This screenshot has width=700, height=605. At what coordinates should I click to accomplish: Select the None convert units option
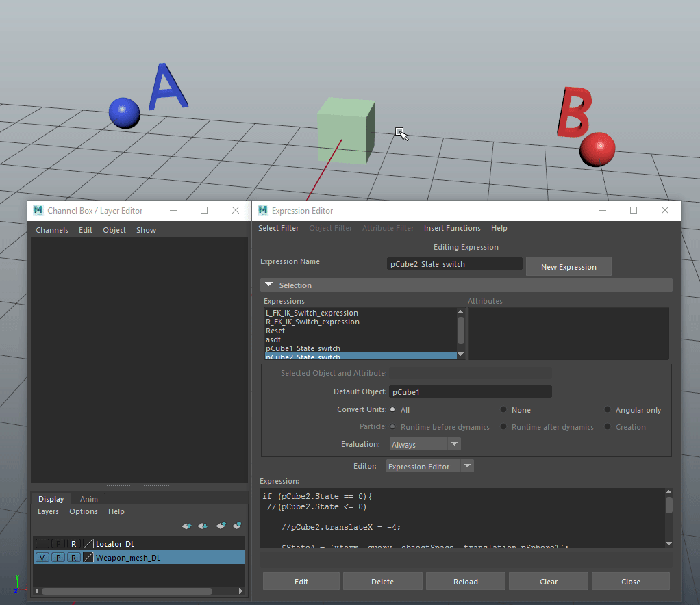[x=503, y=409]
